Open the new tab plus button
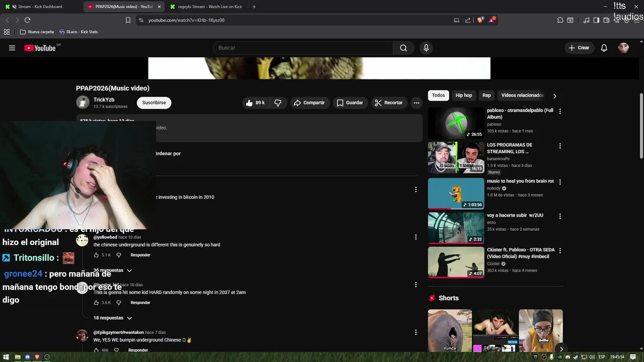The image size is (644, 362). [x=254, y=7]
